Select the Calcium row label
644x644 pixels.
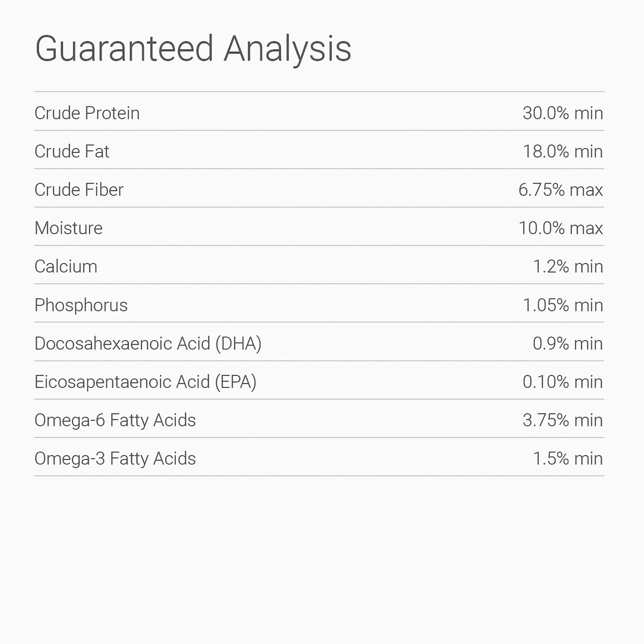(66, 267)
